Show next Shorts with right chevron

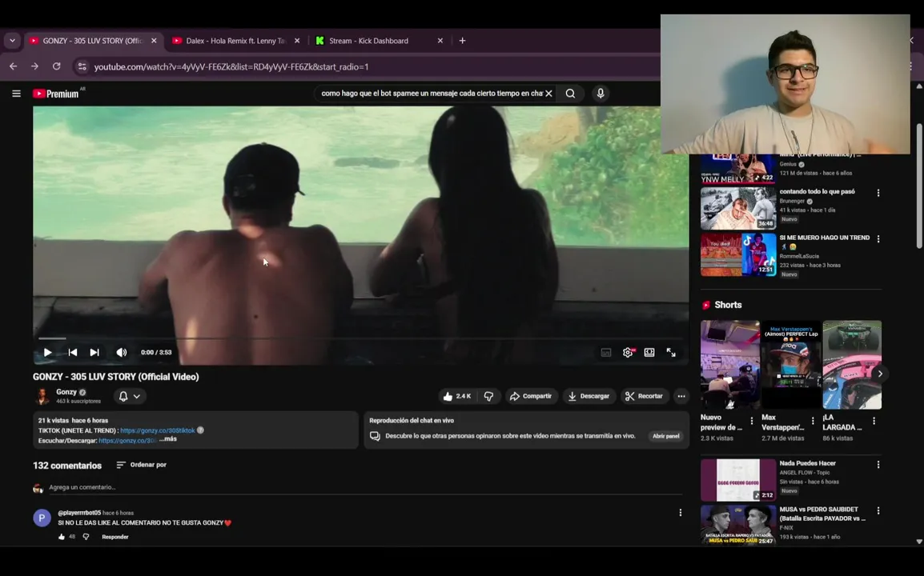[880, 374]
